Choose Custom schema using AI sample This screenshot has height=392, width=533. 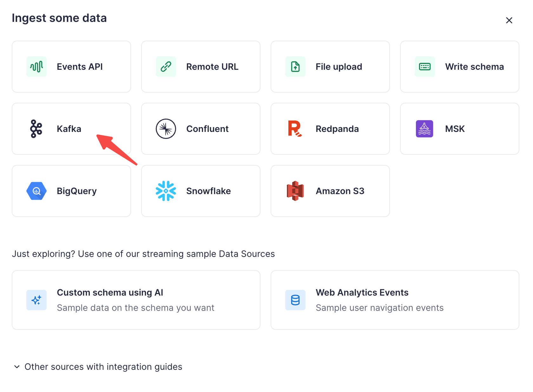pyautogui.click(x=136, y=300)
